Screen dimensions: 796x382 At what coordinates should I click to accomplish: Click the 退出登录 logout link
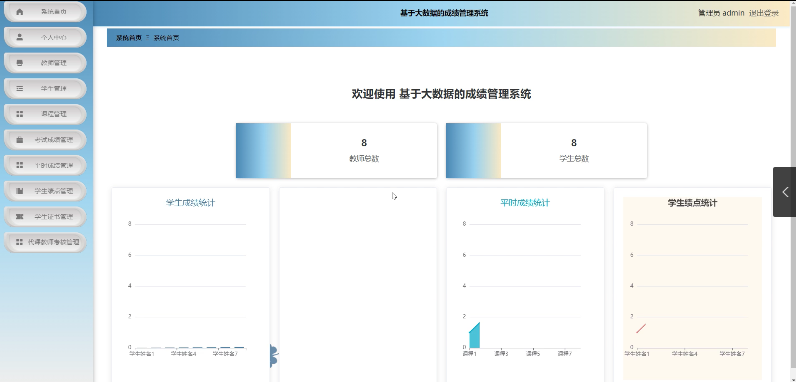(x=764, y=13)
